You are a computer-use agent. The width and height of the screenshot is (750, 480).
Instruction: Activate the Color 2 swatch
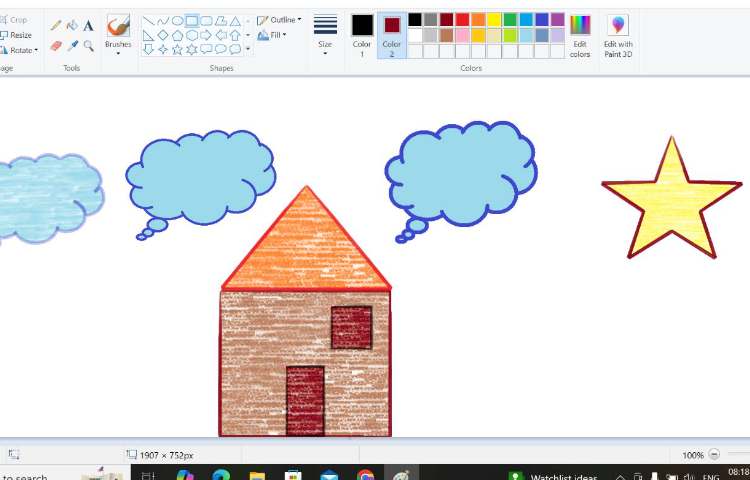pyautogui.click(x=392, y=31)
